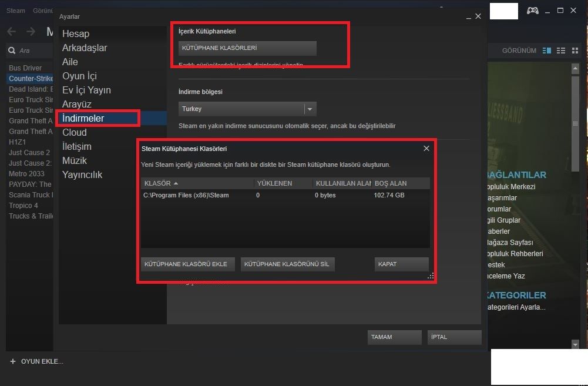Click the plus icon beside Oyun Ekle

pyautogui.click(x=13, y=361)
